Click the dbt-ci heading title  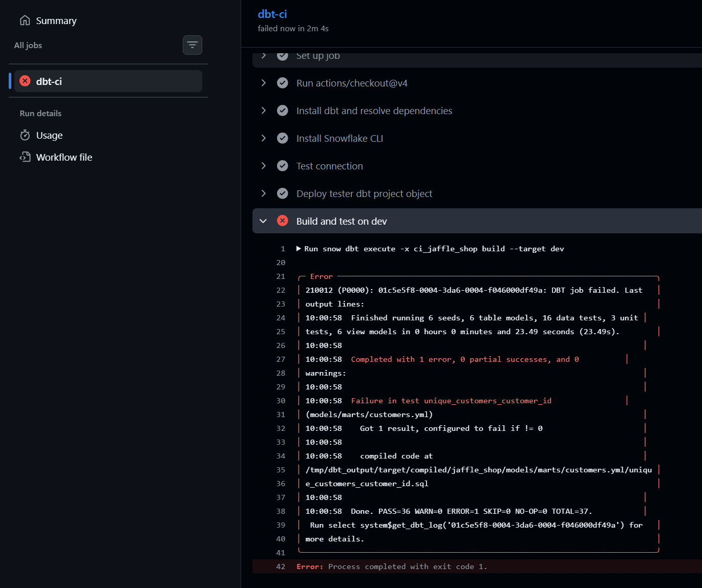click(272, 14)
